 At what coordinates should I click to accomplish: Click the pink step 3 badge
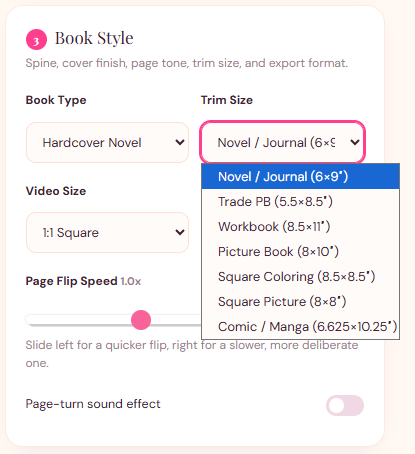(x=36, y=39)
